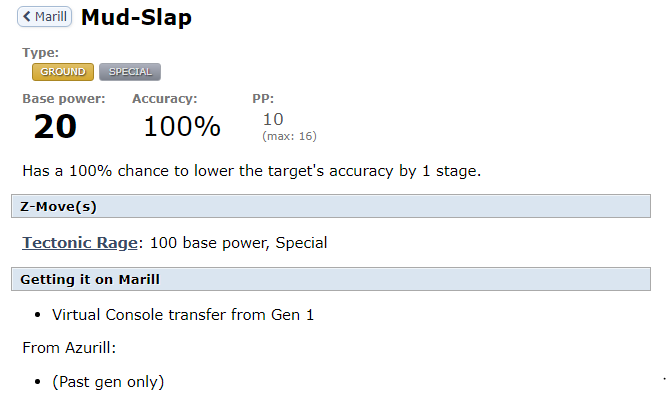
Task: Click the PP label
Action: pyautogui.click(x=263, y=99)
